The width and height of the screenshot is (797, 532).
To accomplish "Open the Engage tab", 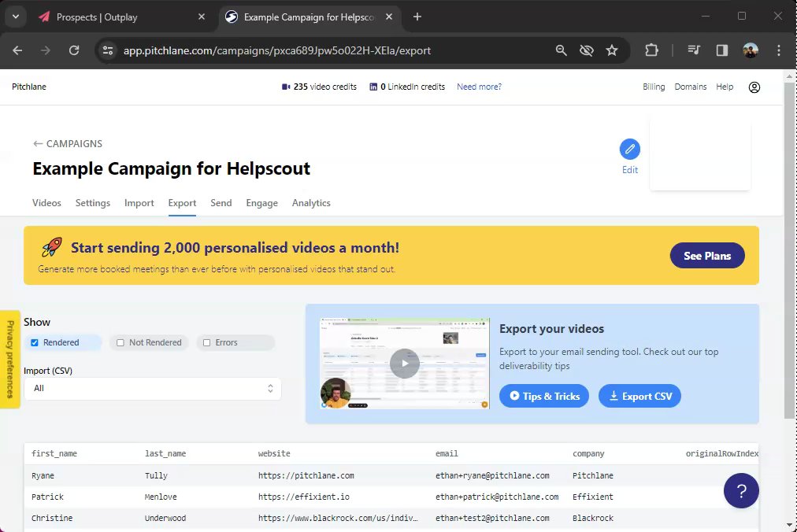I will (261, 203).
